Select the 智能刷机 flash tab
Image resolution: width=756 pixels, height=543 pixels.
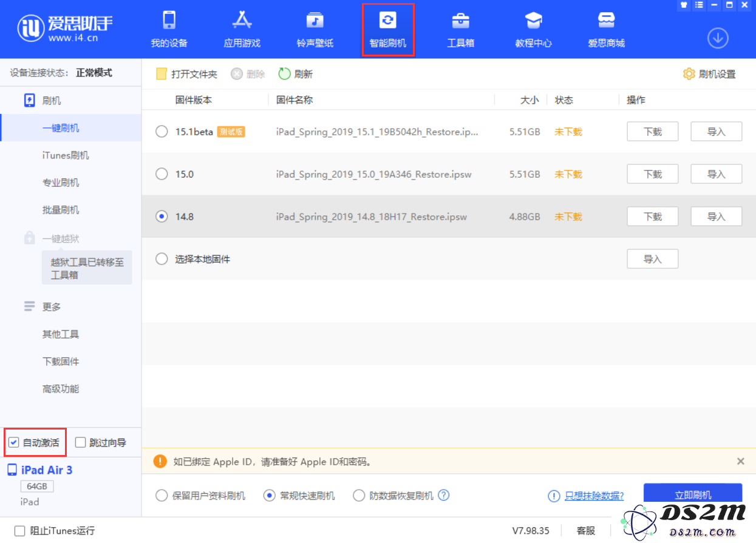point(388,29)
